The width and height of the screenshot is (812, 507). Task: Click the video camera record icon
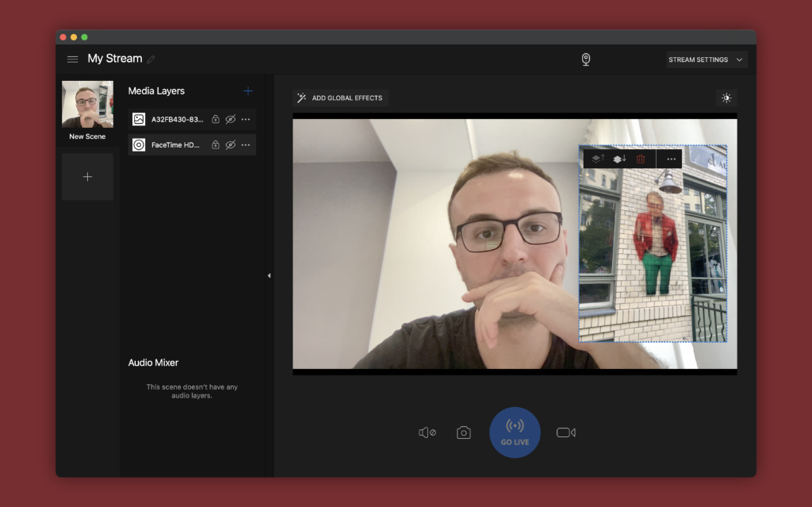coord(565,432)
